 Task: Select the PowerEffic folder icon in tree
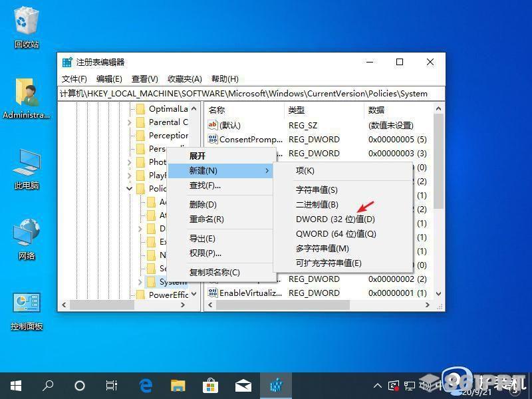(140, 295)
